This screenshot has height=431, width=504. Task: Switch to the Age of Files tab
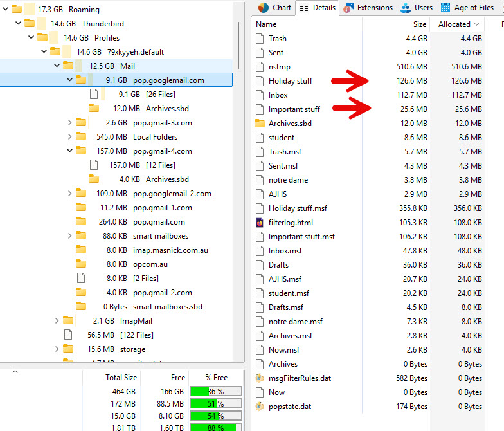click(467, 8)
